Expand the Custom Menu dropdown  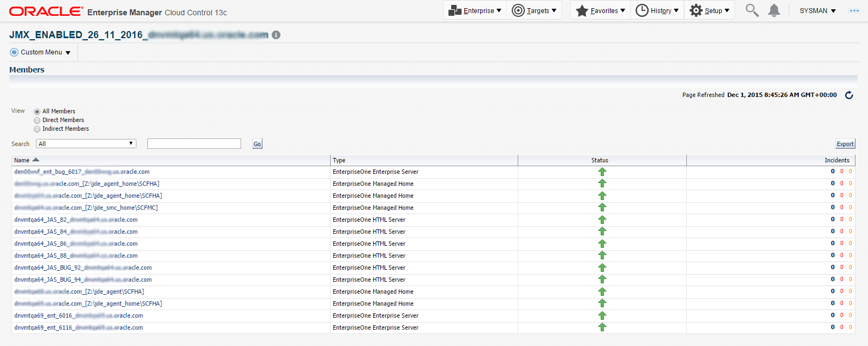tap(41, 52)
